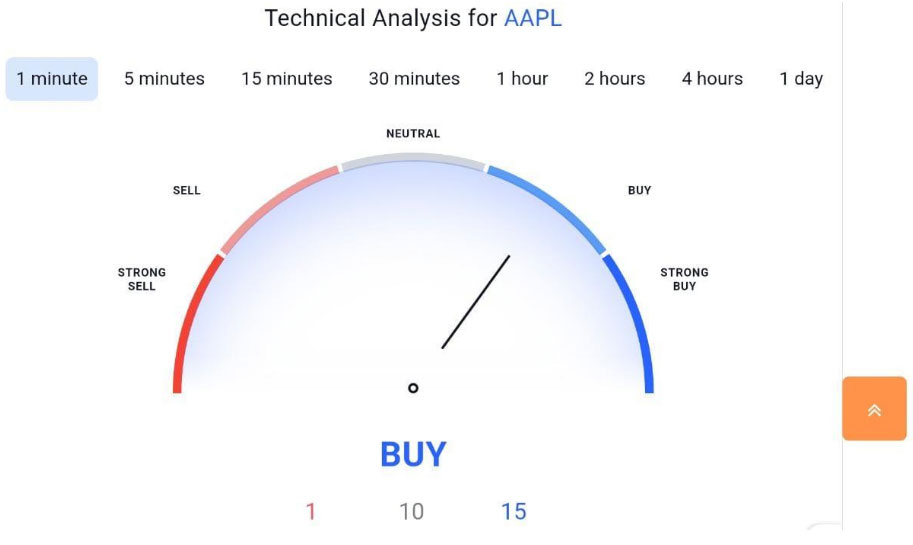Select the 1 minute timeframe tab
913x545 pixels.
[x=52, y=79]
